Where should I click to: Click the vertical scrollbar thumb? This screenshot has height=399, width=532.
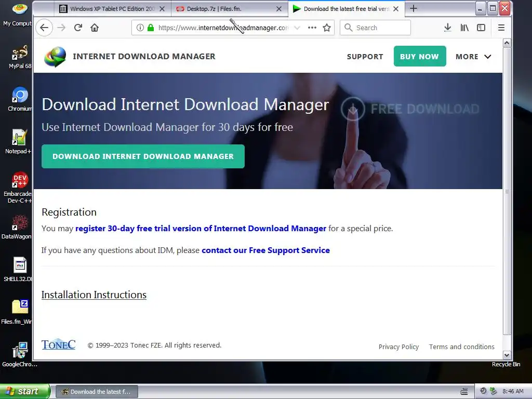[507, 191]
